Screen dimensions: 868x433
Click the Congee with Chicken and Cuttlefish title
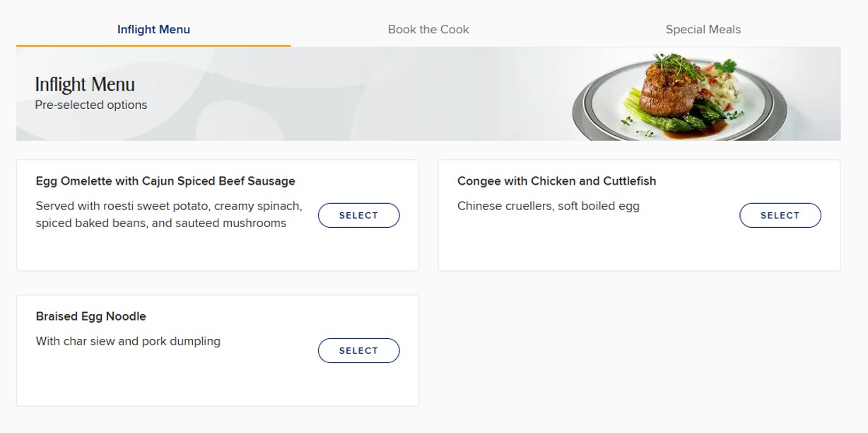click(556, 181)
